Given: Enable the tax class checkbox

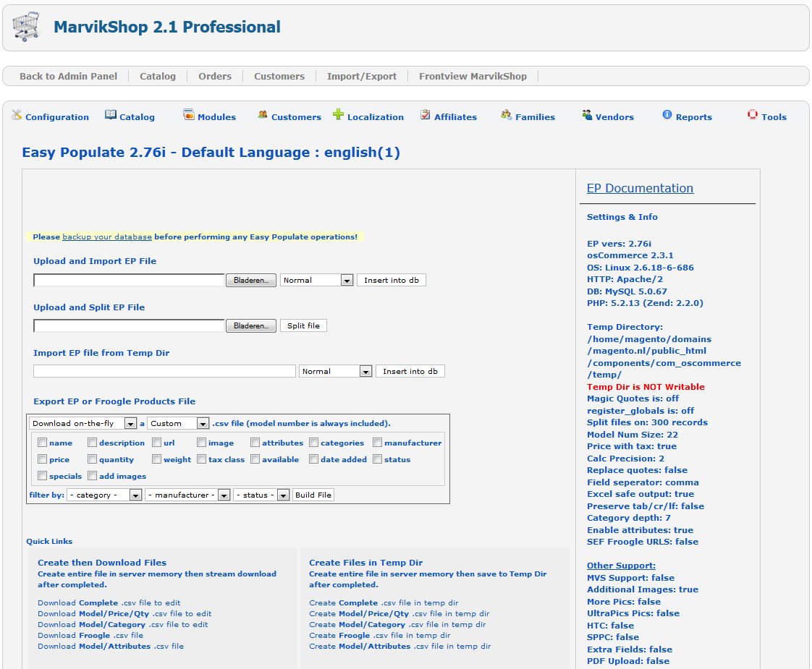Looking at the screenshot, I should pyautogui.click(x=201, y=459).
